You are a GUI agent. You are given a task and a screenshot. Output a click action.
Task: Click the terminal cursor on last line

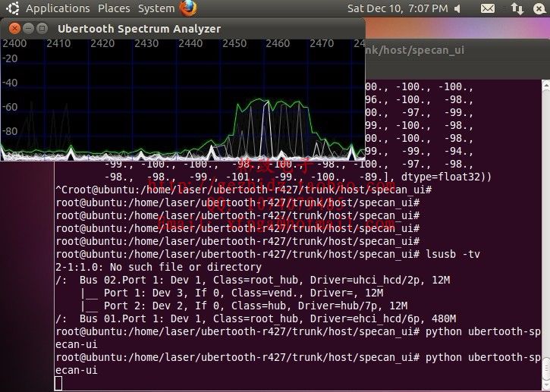coord(58,383)
